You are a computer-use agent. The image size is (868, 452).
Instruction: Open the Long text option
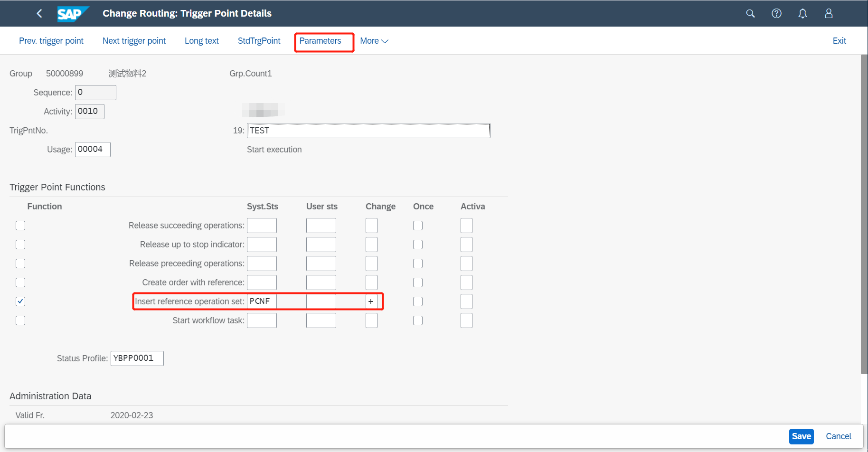pos(201,41)
